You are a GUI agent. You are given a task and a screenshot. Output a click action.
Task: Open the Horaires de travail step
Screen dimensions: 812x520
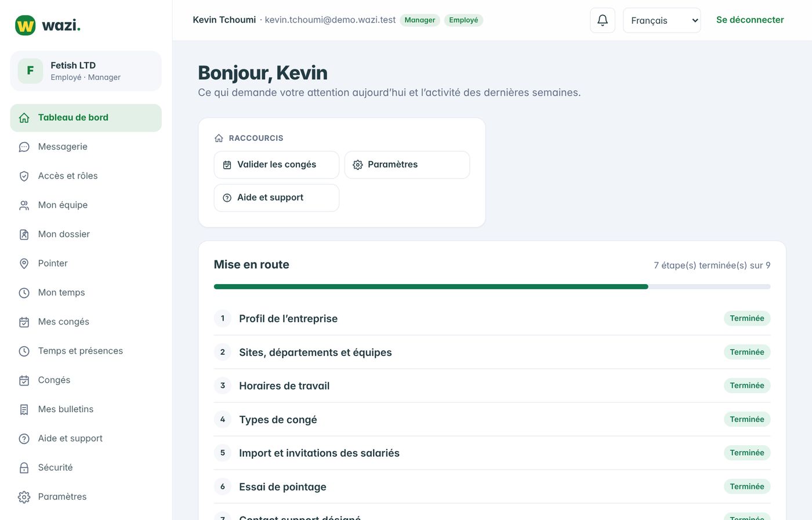pyautogui.click(x=492, y=386)
